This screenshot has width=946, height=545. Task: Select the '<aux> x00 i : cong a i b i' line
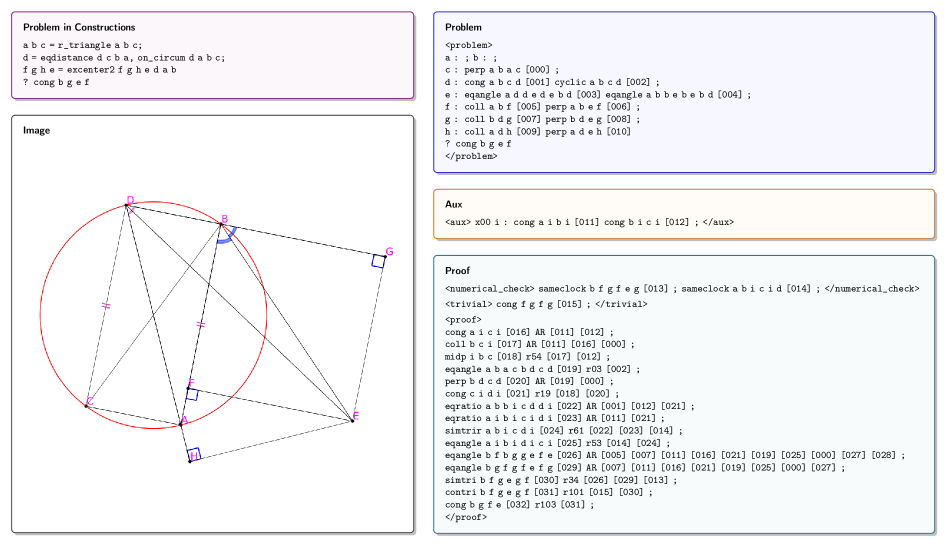pos(589,222)
